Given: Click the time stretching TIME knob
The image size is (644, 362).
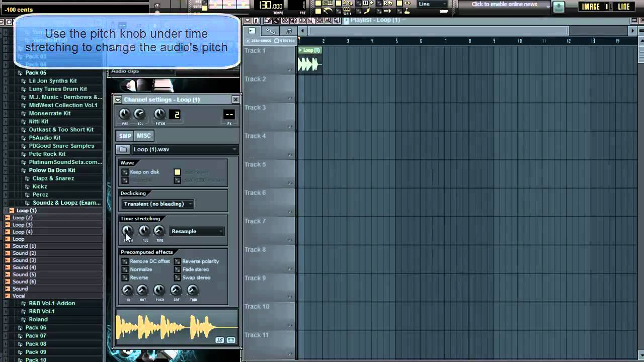Looking at the screenshot, I should tap(159, 231).
